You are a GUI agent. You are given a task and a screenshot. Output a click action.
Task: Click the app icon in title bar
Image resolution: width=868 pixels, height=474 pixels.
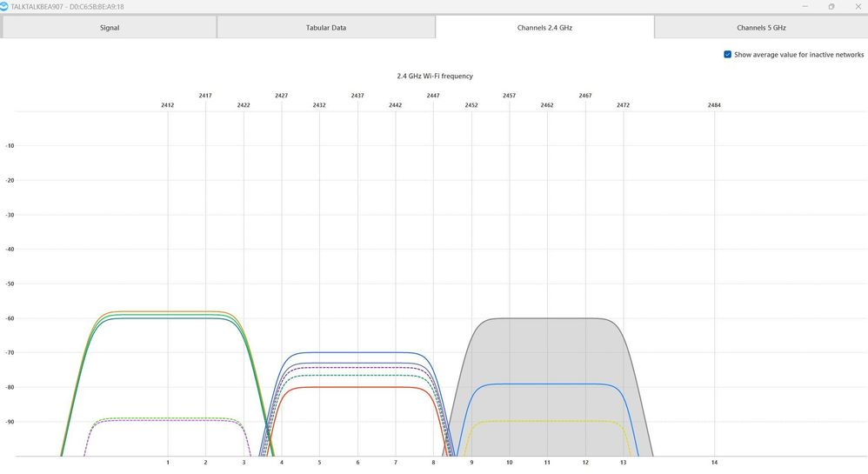(4, 6)
